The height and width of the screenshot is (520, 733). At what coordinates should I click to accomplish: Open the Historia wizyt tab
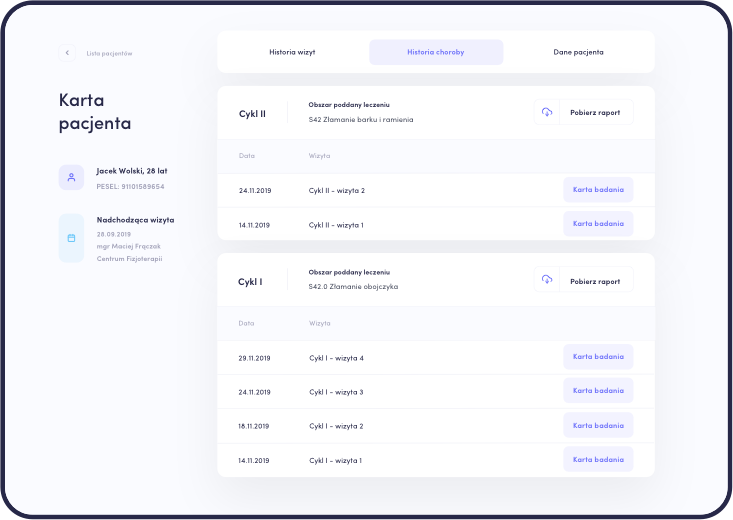point(293,52)
